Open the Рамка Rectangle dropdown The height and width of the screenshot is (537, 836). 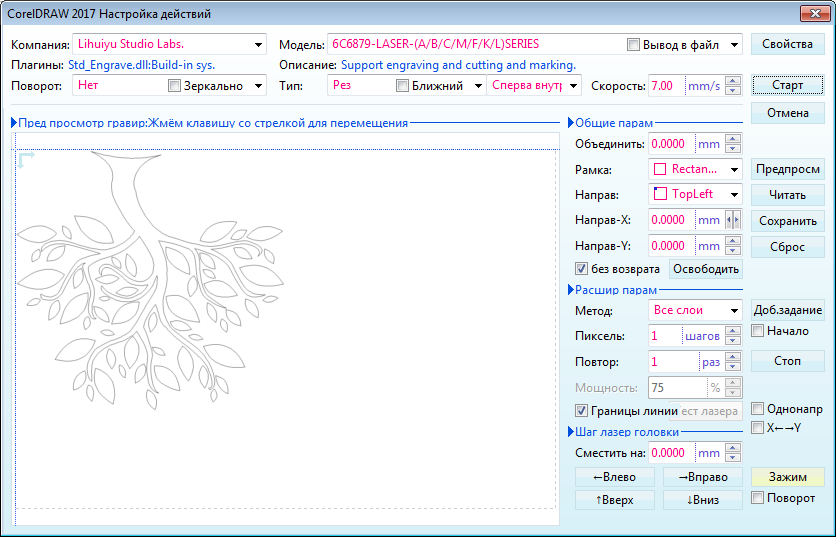point(734,170)
